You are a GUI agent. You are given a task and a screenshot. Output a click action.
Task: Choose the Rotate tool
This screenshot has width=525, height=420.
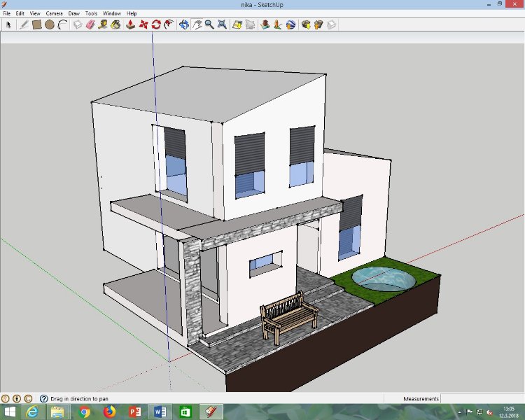tap(156, 24)
